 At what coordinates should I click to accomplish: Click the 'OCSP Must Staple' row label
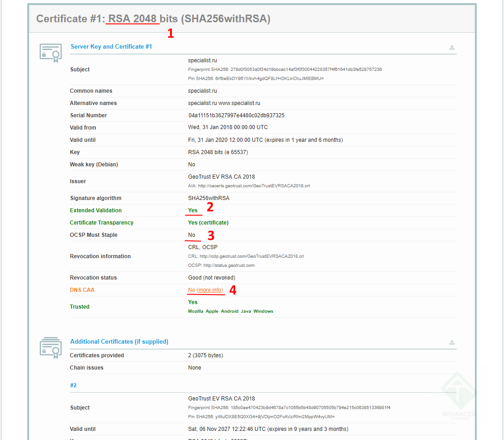(94, 235)
